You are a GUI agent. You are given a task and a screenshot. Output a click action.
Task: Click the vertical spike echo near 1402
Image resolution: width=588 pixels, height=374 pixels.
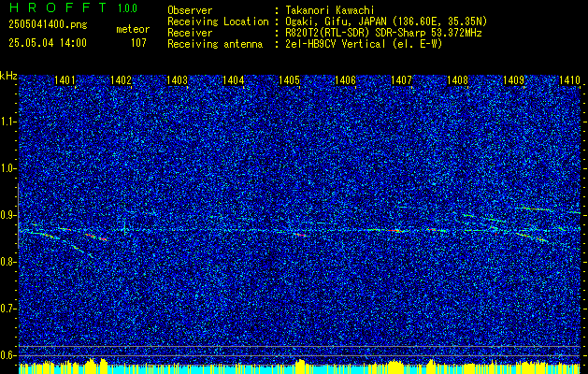click(x=125, y=228)
